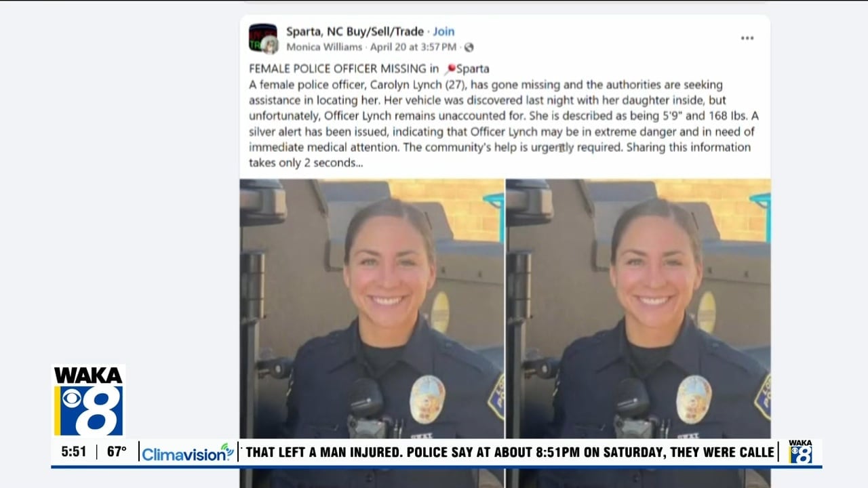This screenshot has height=488, width=868.
Task: Click the Sparta NC group avatar icon
Action: [x=262, y=37]
